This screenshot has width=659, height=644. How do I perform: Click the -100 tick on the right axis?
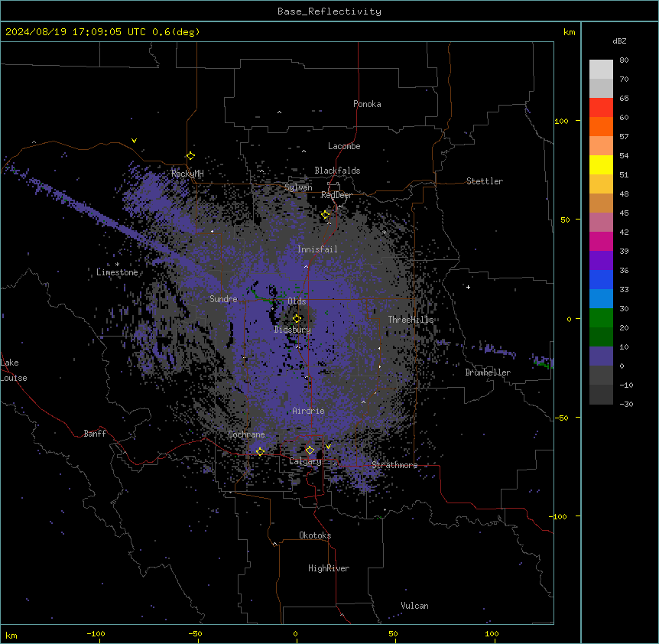(x=559, y=516)
